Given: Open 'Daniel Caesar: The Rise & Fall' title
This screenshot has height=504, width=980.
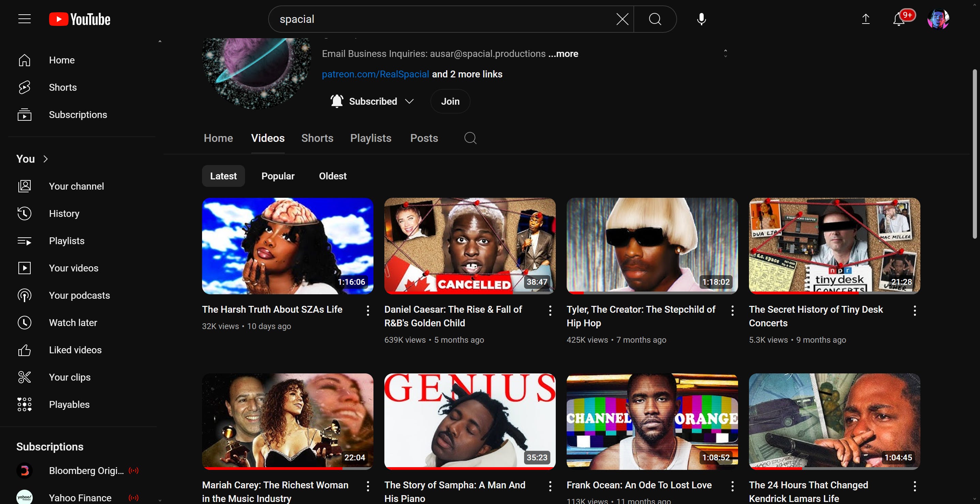Looking at the screenshot, I should (453, 316).
